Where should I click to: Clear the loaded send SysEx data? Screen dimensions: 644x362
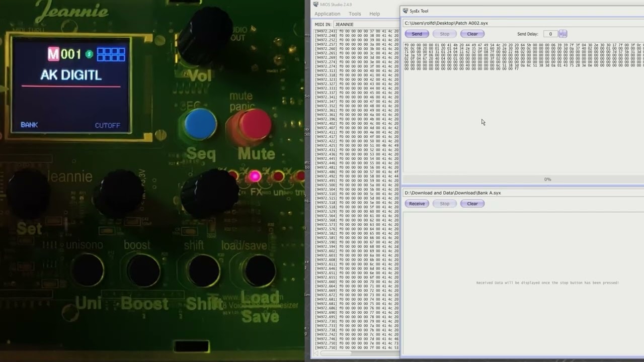(x=472, y=34)
